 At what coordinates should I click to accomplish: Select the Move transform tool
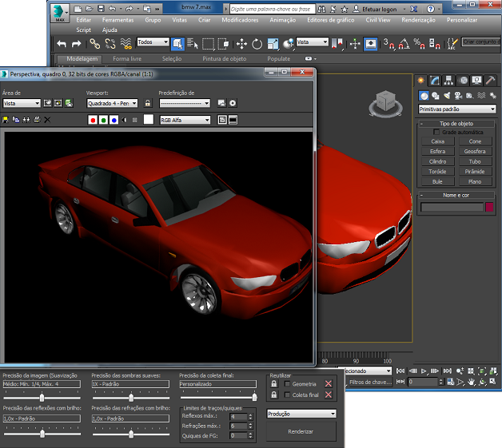tap(241, 43)
